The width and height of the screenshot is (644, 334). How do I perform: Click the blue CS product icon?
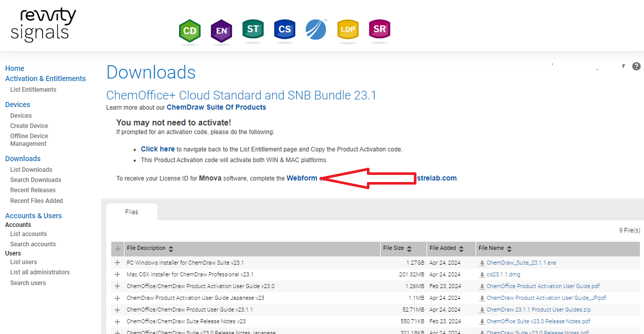(x=285, y=30)
